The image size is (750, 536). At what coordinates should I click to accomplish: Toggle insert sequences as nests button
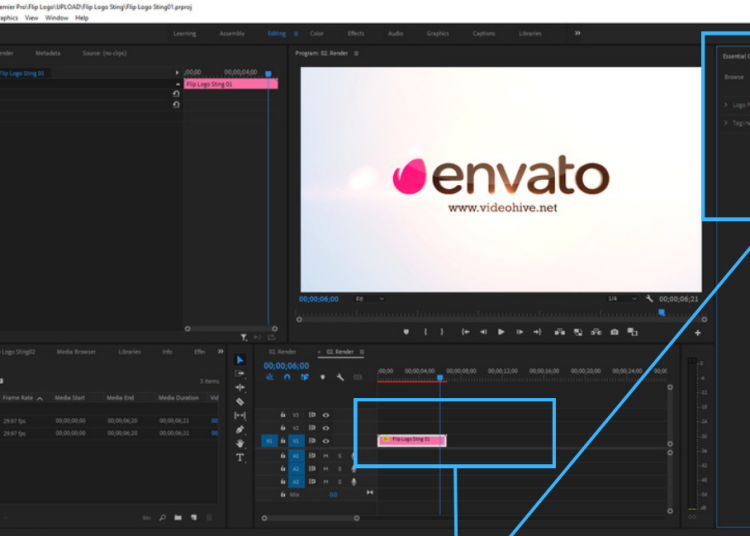(x=270, y=377)
